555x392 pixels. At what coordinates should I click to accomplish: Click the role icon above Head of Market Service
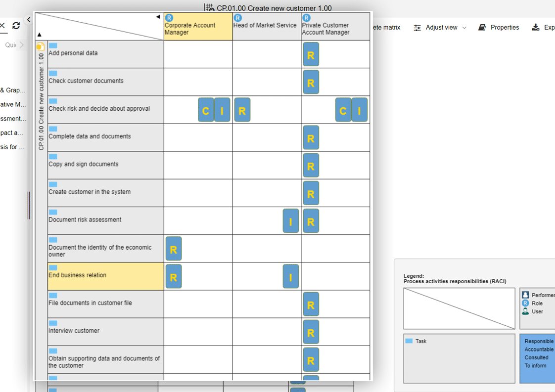click(238, 18)
